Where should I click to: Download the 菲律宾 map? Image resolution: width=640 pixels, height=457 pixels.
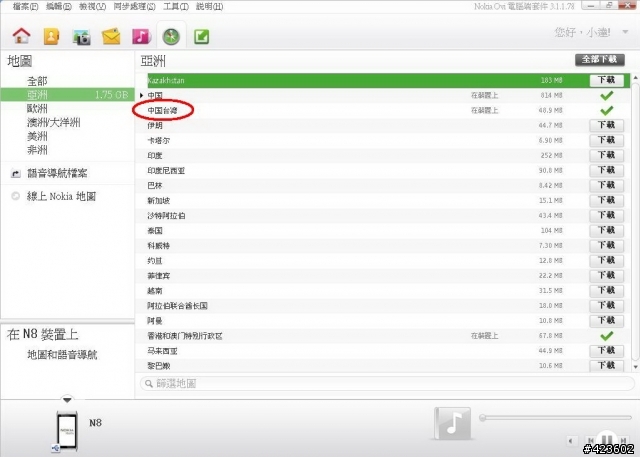click(x=607, y=276)
